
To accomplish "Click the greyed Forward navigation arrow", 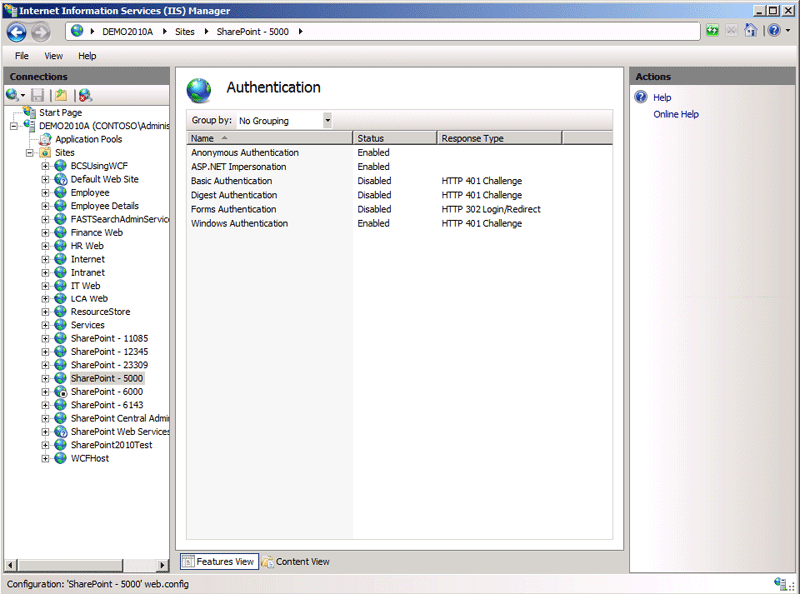I will 41,32.
